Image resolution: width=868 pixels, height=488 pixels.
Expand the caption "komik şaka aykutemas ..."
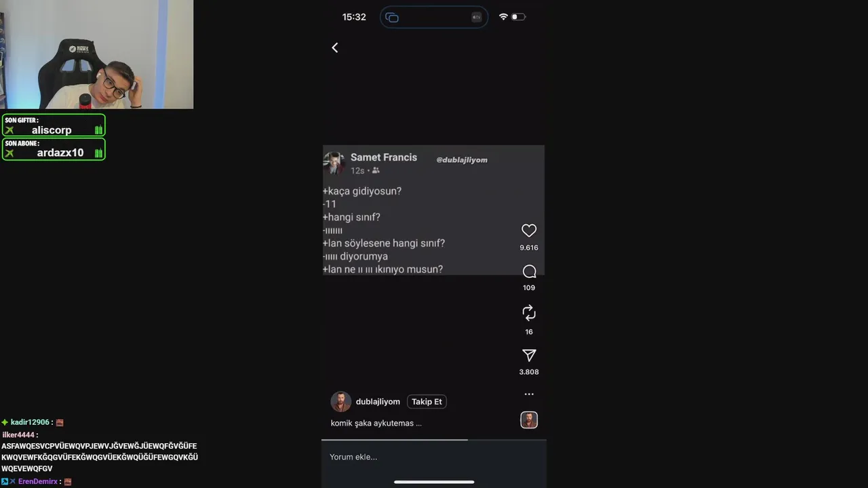pyautogui.click(x=376, y=423)
